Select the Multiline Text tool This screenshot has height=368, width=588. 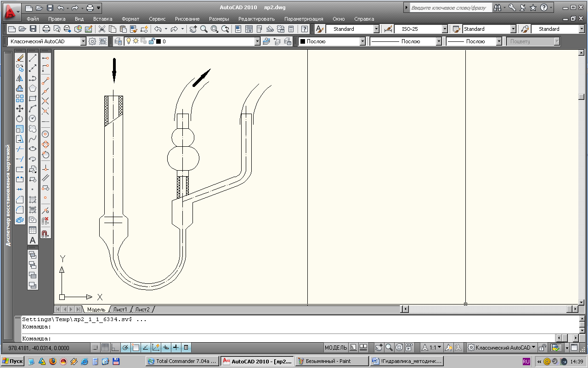33,240
